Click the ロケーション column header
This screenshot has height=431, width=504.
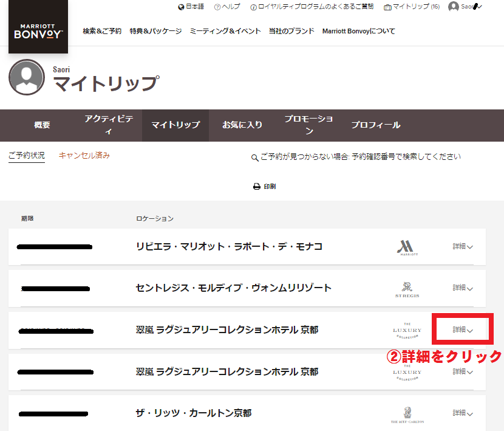[x=155, y=219]
